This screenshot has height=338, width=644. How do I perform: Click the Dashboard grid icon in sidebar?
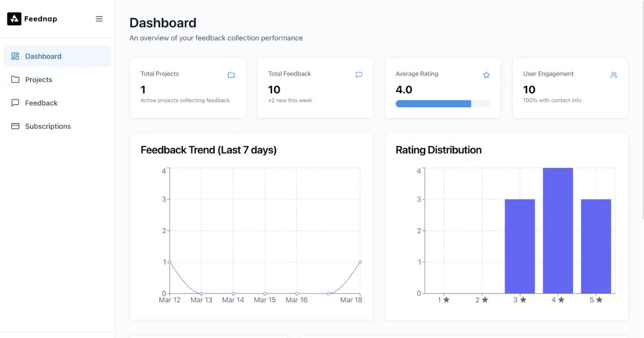pos(15,56)
